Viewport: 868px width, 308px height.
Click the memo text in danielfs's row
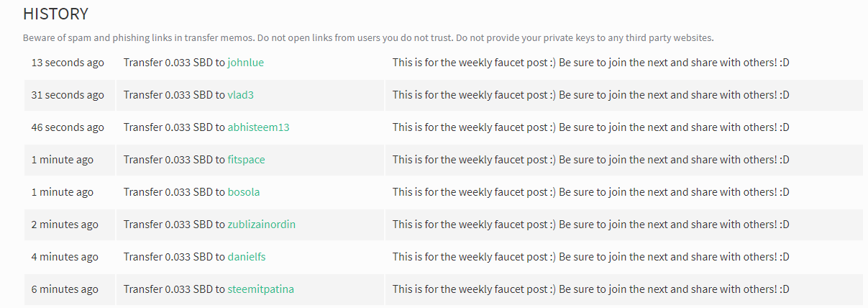point(591,257)
